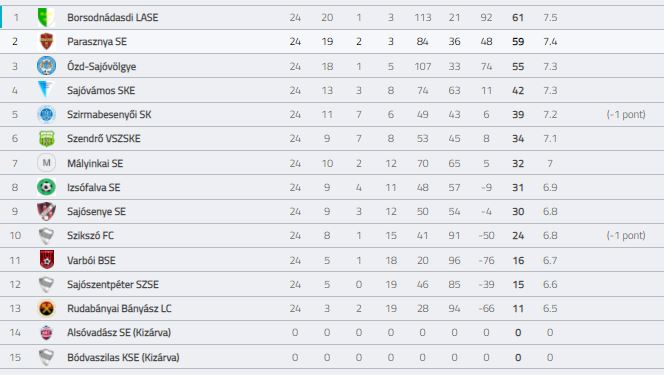Open the Szikszó FC team link
Screen dimensions: 664x375
pyautogui.click(x=90, y=235)
